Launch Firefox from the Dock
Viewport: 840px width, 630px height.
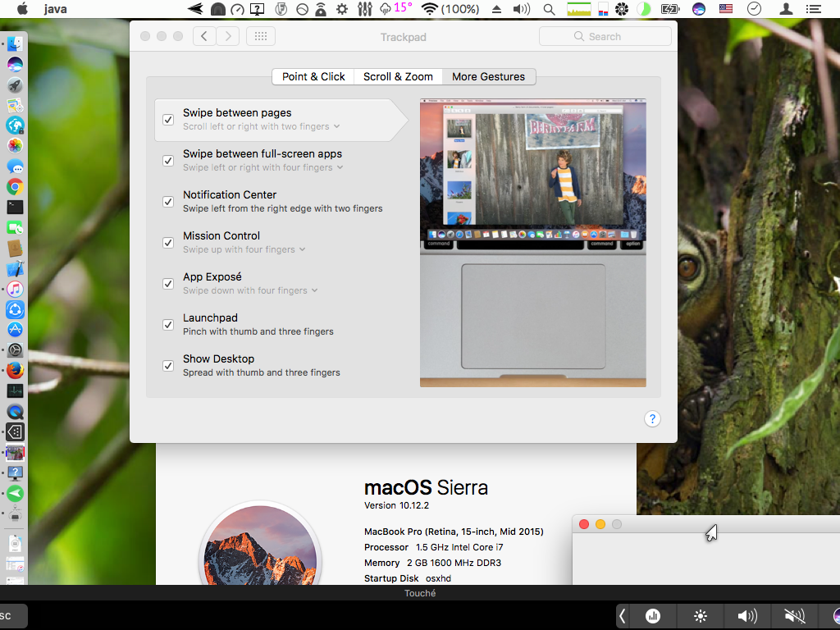point(15,371)
